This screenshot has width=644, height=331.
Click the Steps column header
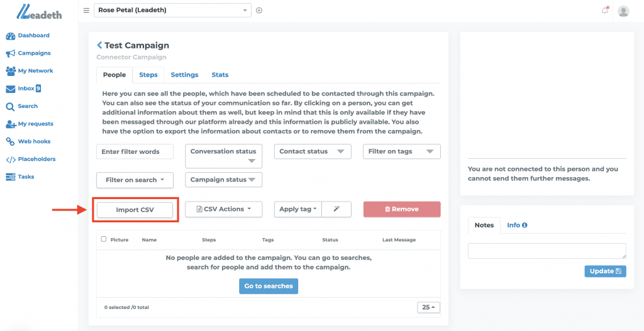[x=209, y=240]
